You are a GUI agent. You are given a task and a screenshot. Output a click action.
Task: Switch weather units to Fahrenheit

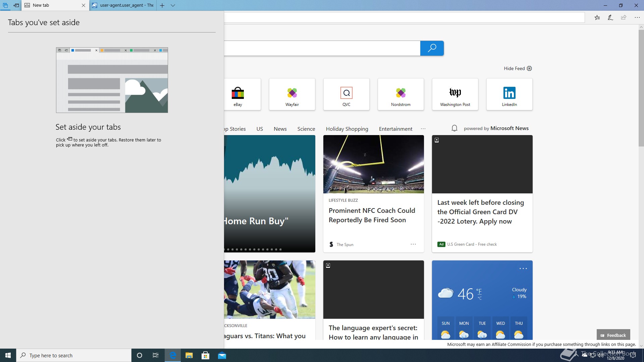tap(479, 291)
